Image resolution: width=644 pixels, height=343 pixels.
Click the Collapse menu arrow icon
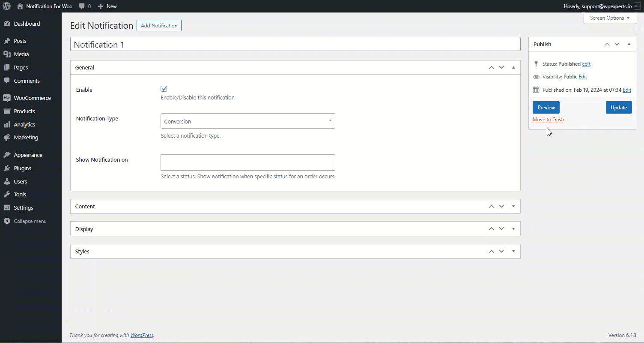7,221
